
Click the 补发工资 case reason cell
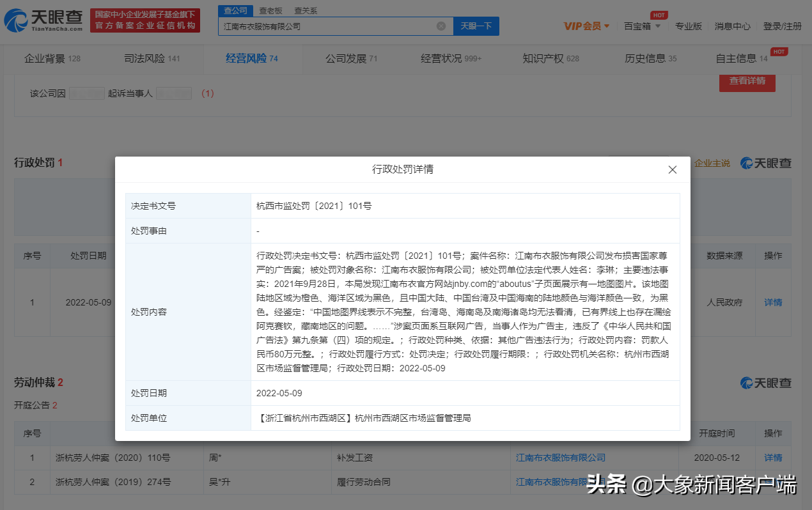click(354, 458)
